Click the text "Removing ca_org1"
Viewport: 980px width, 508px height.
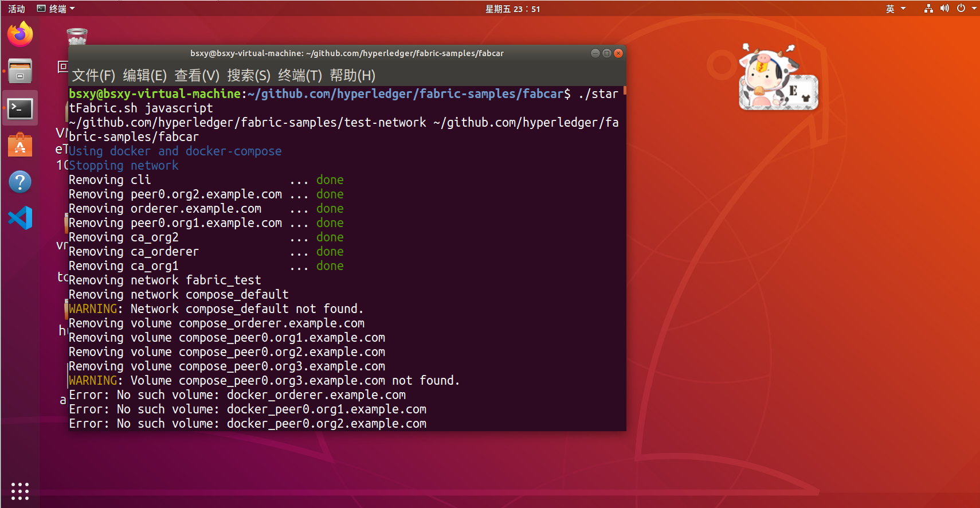pyautogui.click(x=124, y=265)
